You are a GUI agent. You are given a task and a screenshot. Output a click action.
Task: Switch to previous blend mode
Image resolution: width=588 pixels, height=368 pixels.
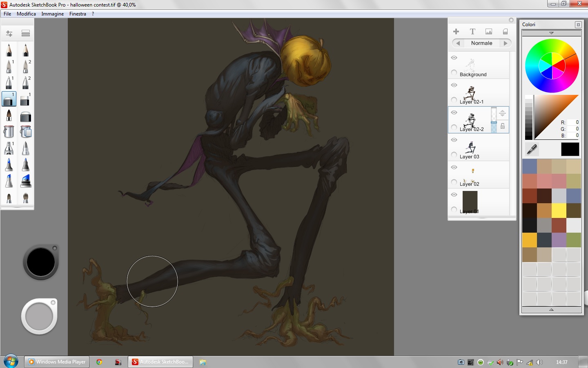(x=458, y=43)
